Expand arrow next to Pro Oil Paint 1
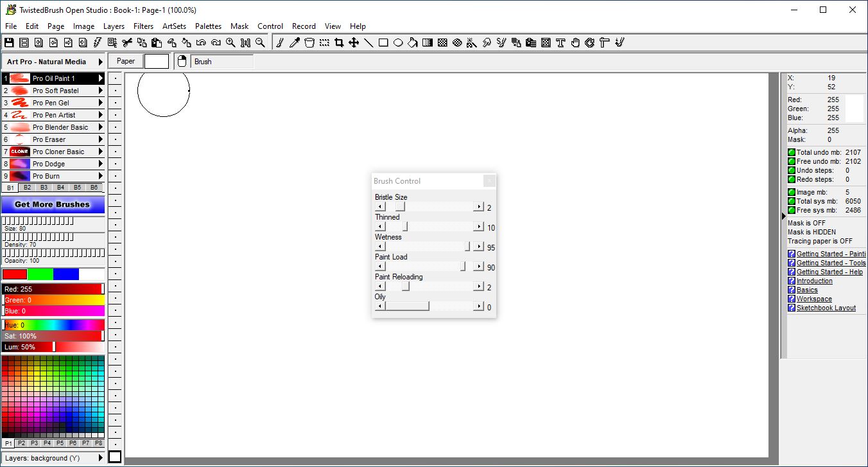The width and height of the screenshot is (868, 467). click(x=101, y=78)
